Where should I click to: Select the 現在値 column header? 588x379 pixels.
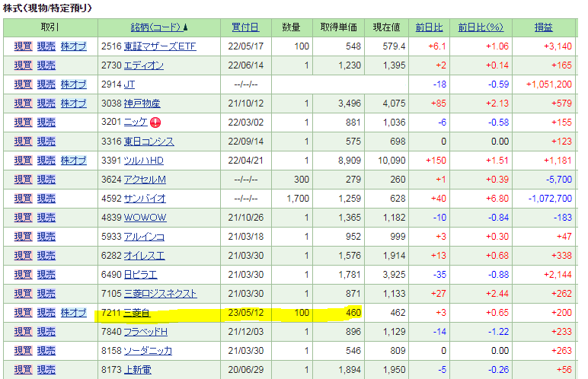(x=386, y=27)
